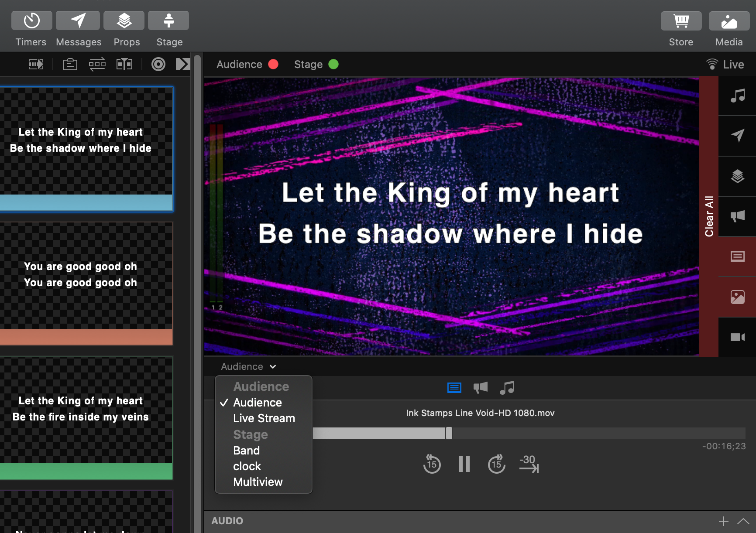Image resolution: width=756 pixels, height=533 pixels.
Task: Open the Audience preview destination dropdown
Action: tap(247, 366)
